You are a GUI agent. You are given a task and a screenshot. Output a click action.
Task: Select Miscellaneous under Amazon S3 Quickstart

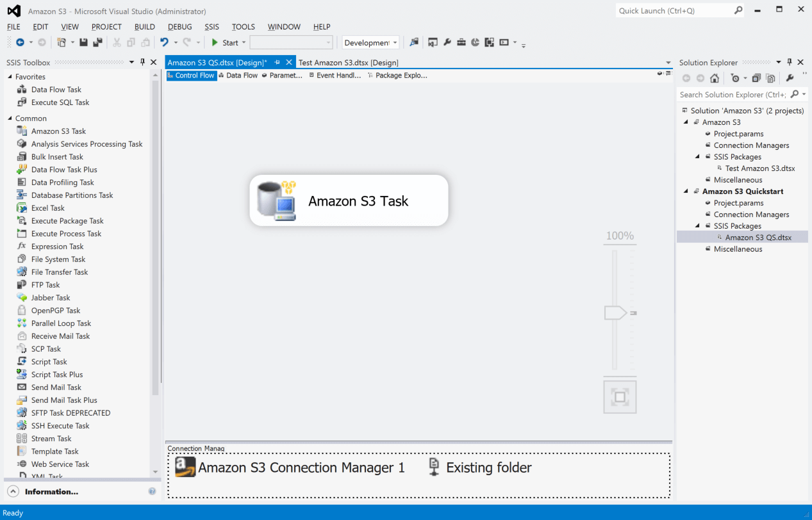[x=738, y=249]
